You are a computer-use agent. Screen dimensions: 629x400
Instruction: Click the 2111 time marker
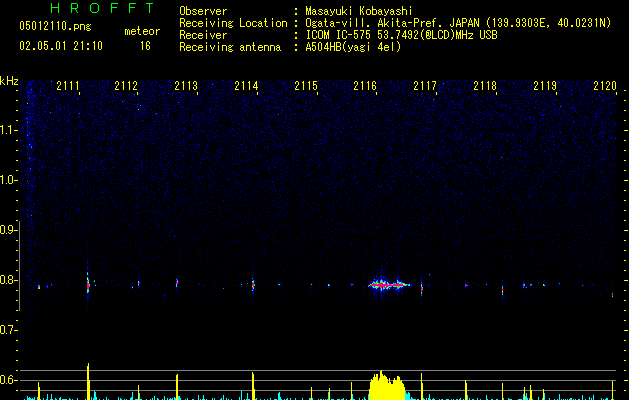coord(68,86)
